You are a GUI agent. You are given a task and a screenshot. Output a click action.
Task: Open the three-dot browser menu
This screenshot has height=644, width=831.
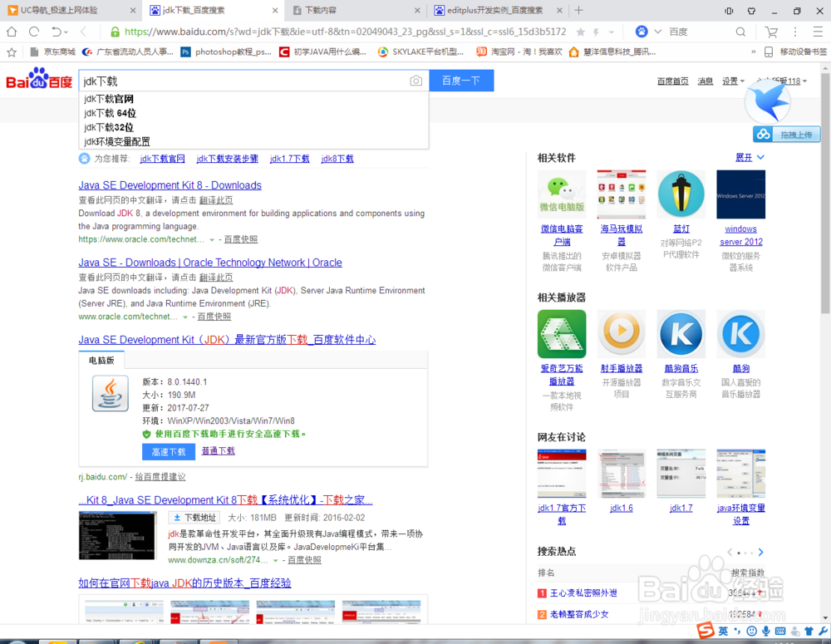click(x=795, y=32)
